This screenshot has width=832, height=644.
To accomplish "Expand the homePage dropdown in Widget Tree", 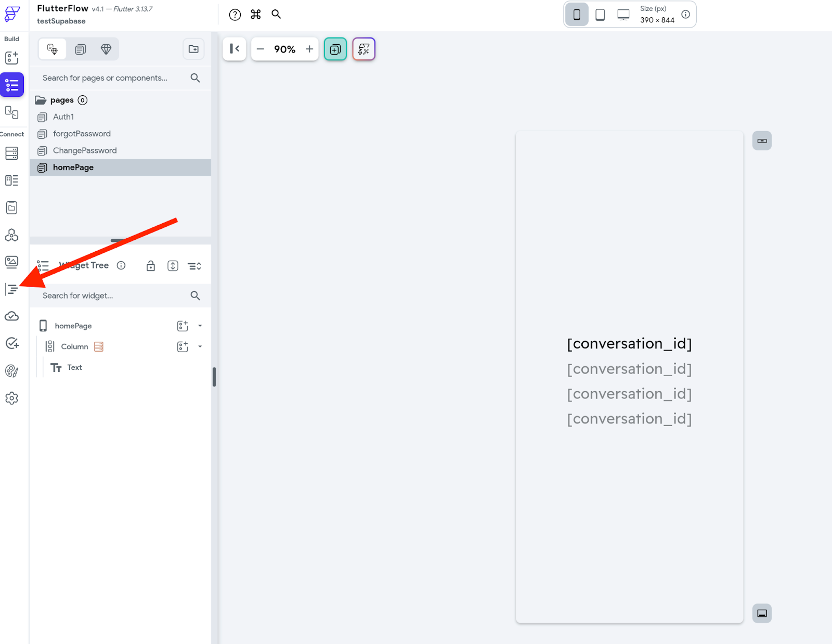I will pyautogui.click(x=199, y=325).
